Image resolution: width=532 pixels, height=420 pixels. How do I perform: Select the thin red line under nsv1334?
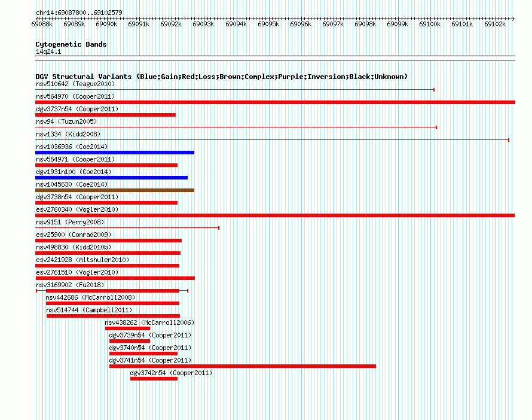(273, 140)
